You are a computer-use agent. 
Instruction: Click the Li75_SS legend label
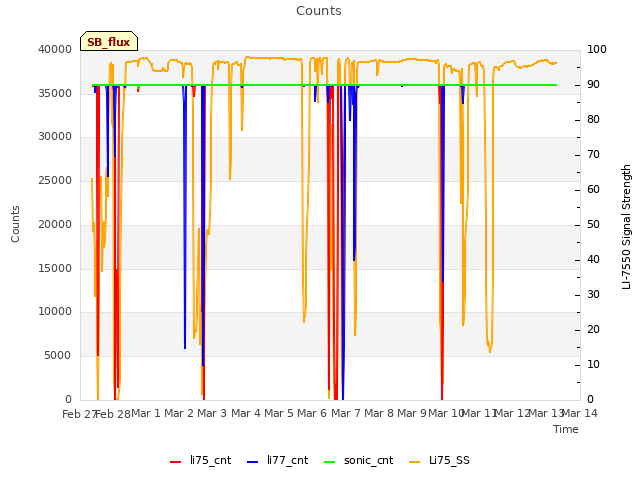coord(449,461)
